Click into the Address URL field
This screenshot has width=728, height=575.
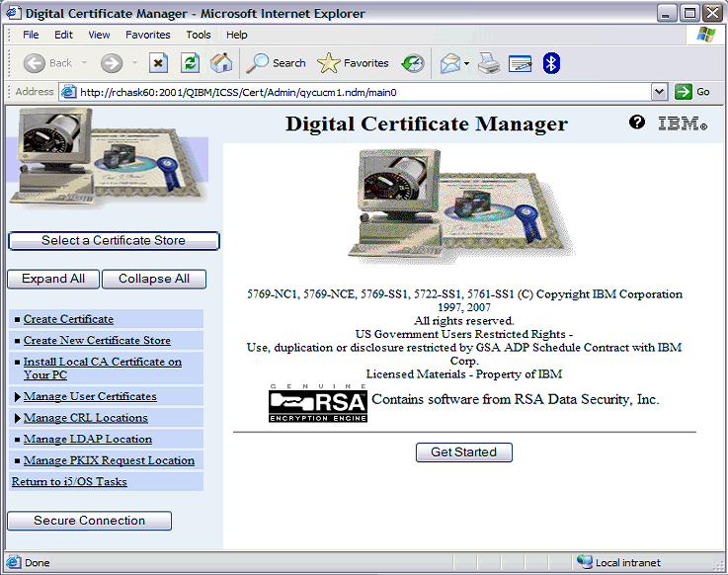coord(364,92)
